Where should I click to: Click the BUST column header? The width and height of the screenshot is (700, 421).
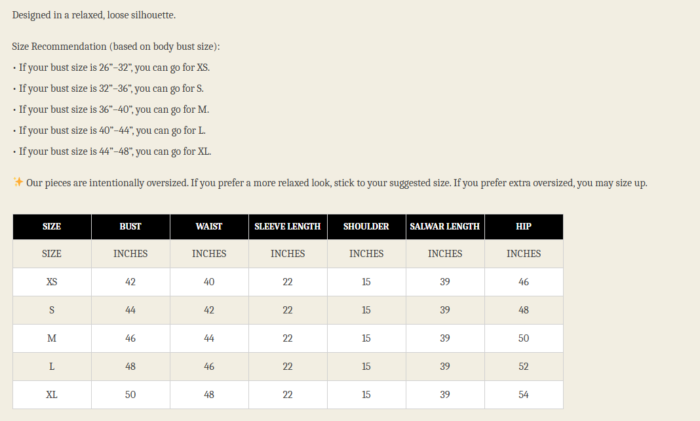click(x=130, y=226)
